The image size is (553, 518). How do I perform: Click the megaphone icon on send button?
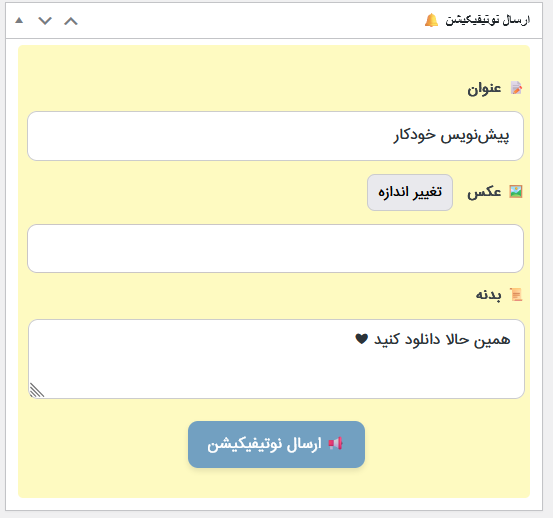[x=335, y=444]
